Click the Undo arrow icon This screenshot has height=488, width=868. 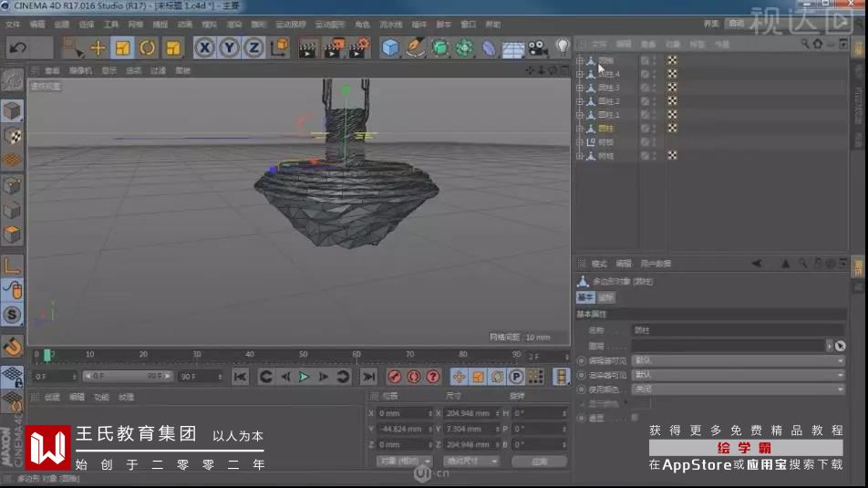point(17,47)
